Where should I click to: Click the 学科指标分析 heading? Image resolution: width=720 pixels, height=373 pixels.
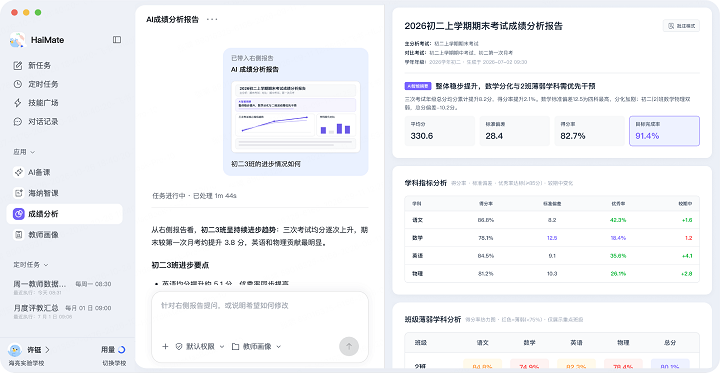[x=425, y=183]
